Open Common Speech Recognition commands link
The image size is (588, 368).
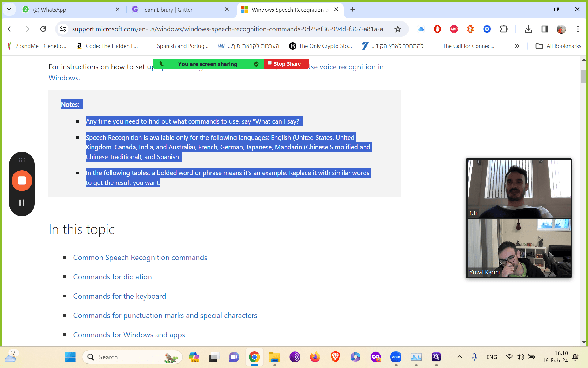click(140, 258)
